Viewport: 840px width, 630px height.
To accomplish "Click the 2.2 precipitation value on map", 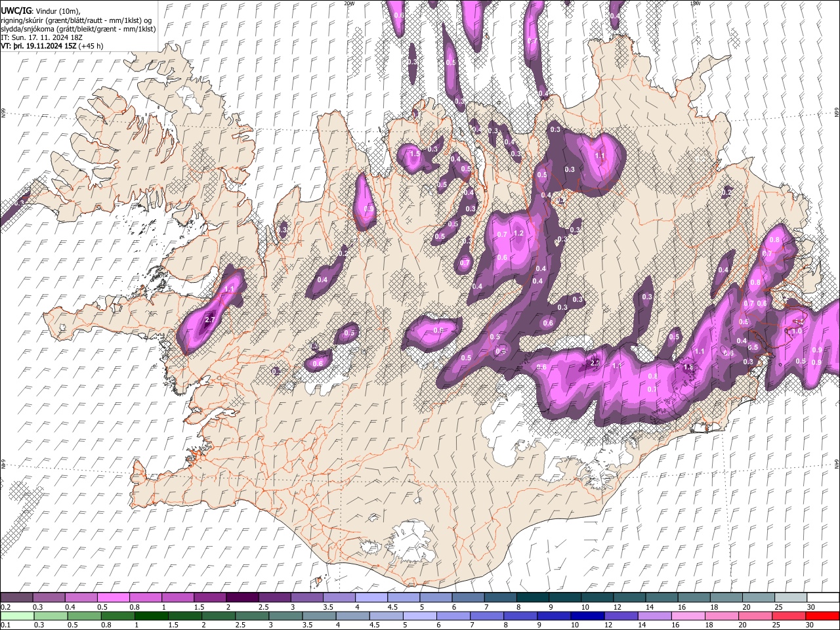I will coord(595,362).
